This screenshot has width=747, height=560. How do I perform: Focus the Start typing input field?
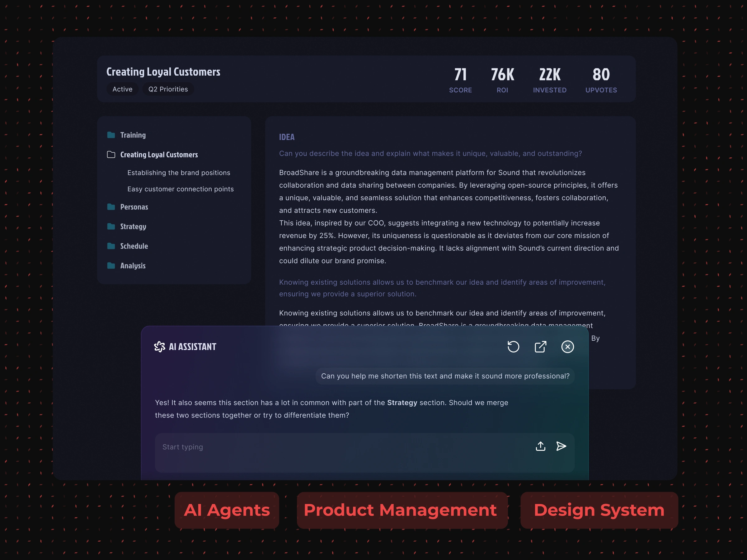[365, 453]
